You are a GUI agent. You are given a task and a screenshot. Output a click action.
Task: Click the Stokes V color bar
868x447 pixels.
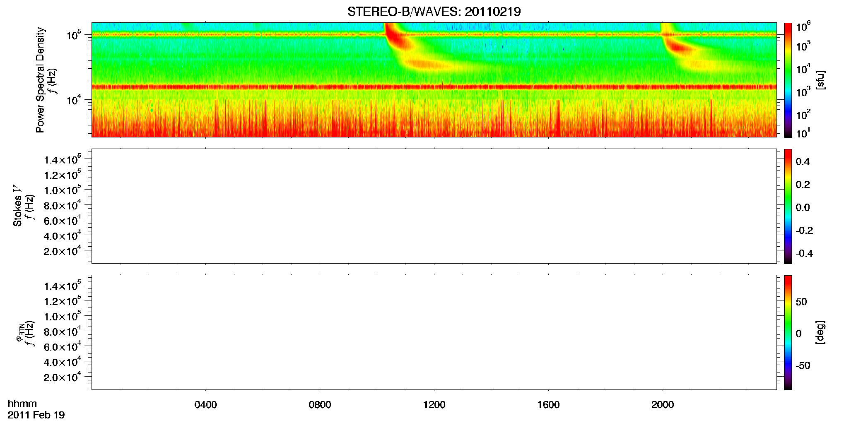click(788, 206)
